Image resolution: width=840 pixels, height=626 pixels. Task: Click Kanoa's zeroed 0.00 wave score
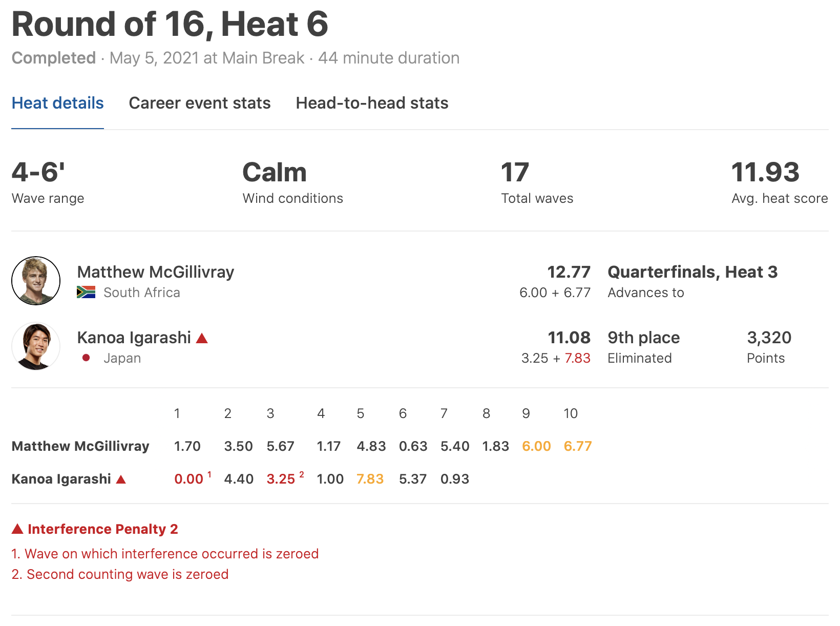coord(188,479)
